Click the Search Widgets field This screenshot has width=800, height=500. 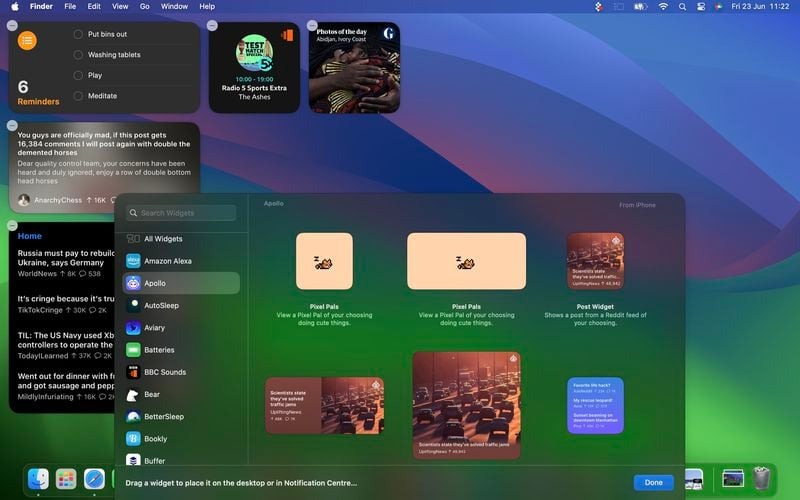point(181,213)
